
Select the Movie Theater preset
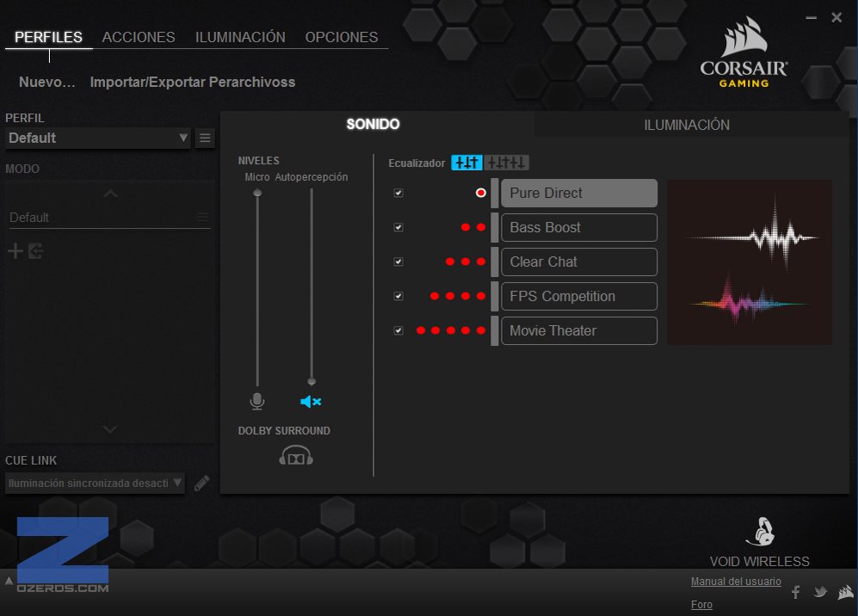pos(579,331)
